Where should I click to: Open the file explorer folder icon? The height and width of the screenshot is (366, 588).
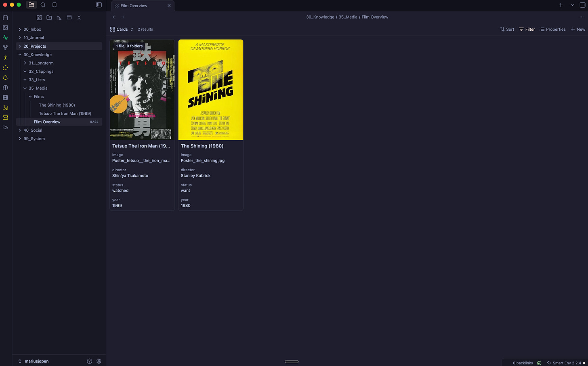point(31,5)
